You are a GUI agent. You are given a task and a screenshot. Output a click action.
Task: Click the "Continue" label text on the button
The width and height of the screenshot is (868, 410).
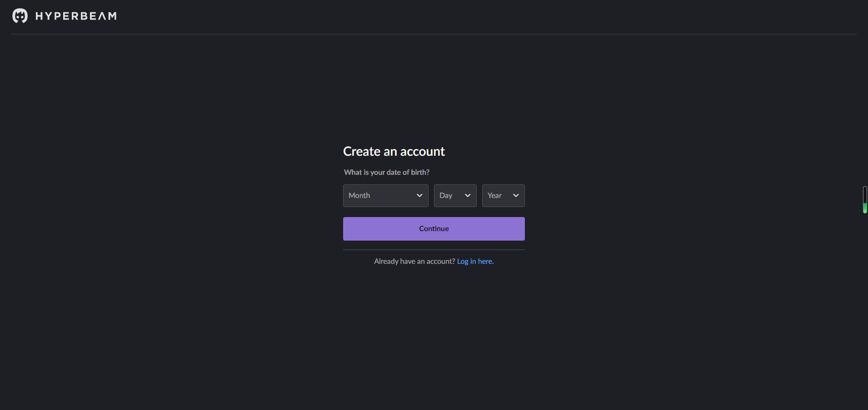pos(434,229)
